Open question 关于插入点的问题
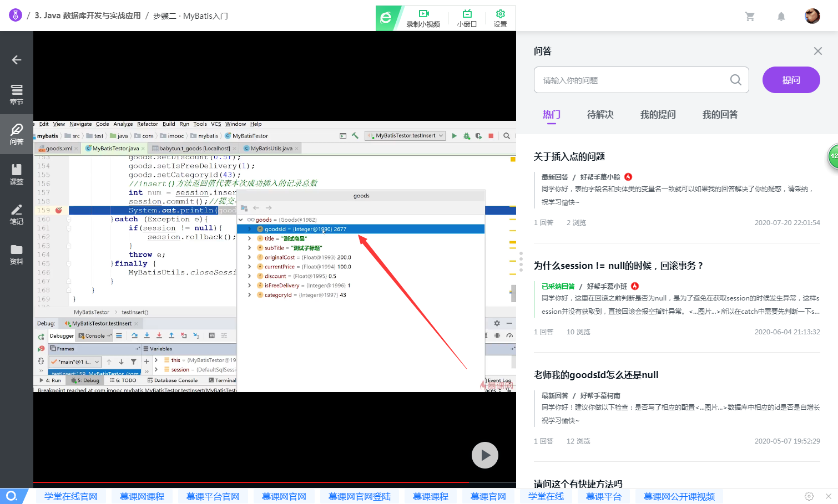 tap(569, 156)
